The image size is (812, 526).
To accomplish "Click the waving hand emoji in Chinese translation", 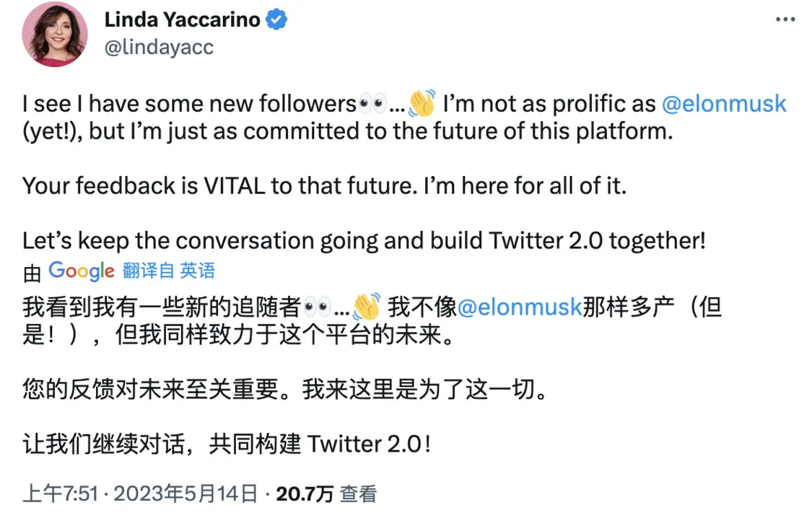I will tap(367, 307).
